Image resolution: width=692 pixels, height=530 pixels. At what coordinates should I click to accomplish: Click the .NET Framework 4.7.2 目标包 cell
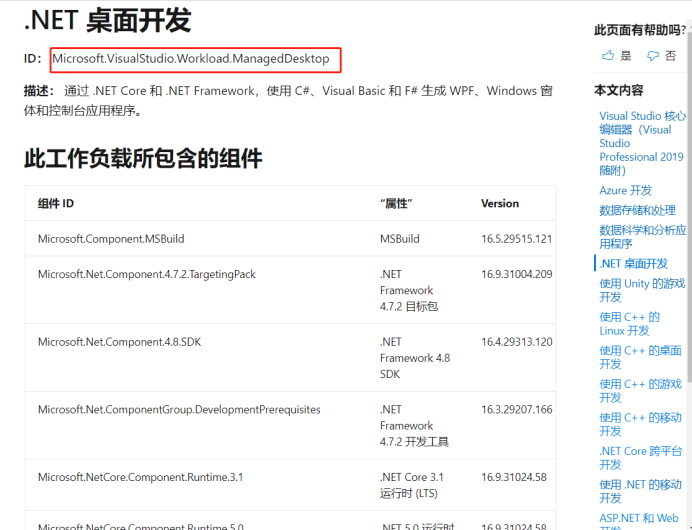pyautogui.click(x=409, y=290)
